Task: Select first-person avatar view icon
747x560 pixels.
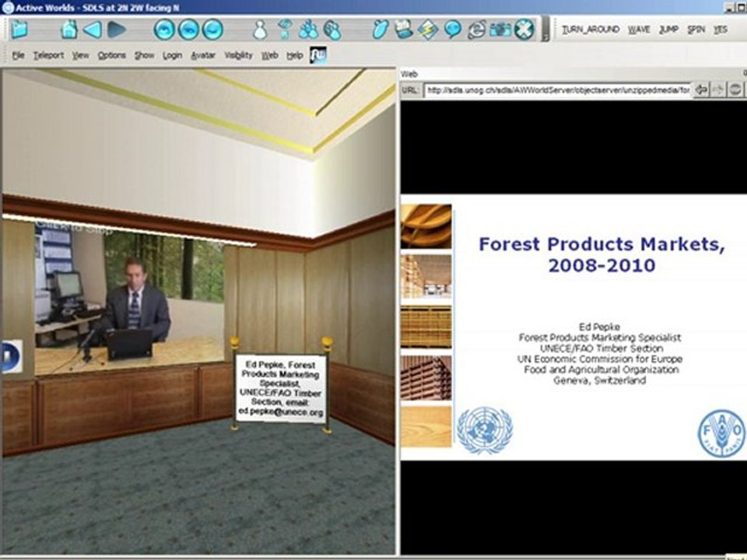Action: coord(260,30)
